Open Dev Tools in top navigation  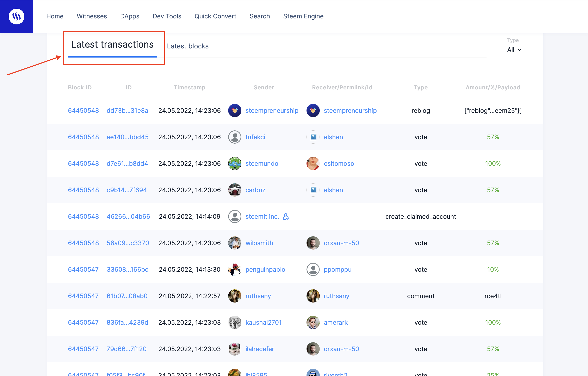point(167,16)
